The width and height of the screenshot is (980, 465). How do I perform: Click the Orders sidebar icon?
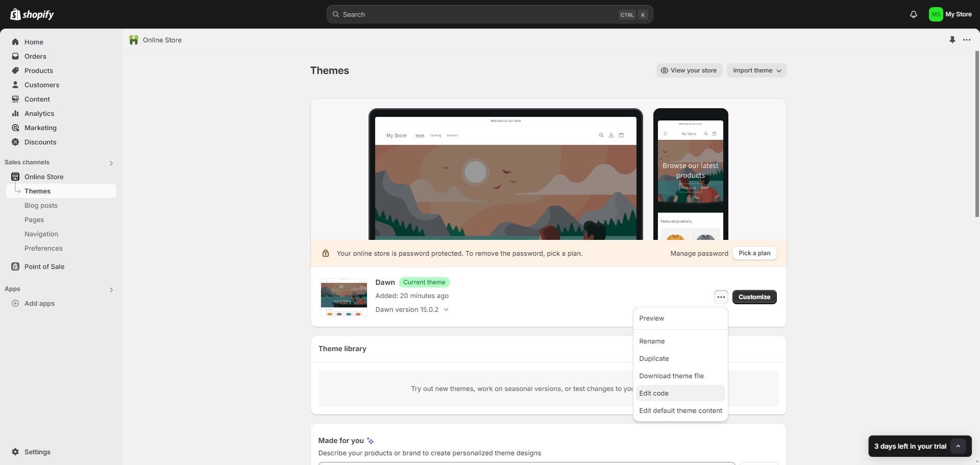[15, 56]
